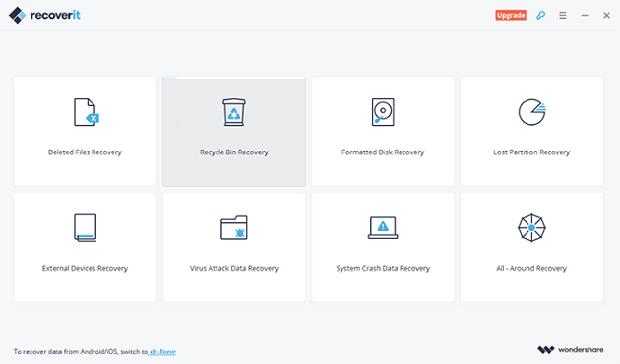Select 'Recycle Bin Recovery' label
The height and width of the screenshot is (364, 620).
pyautogui.click(x=234, y=152)
